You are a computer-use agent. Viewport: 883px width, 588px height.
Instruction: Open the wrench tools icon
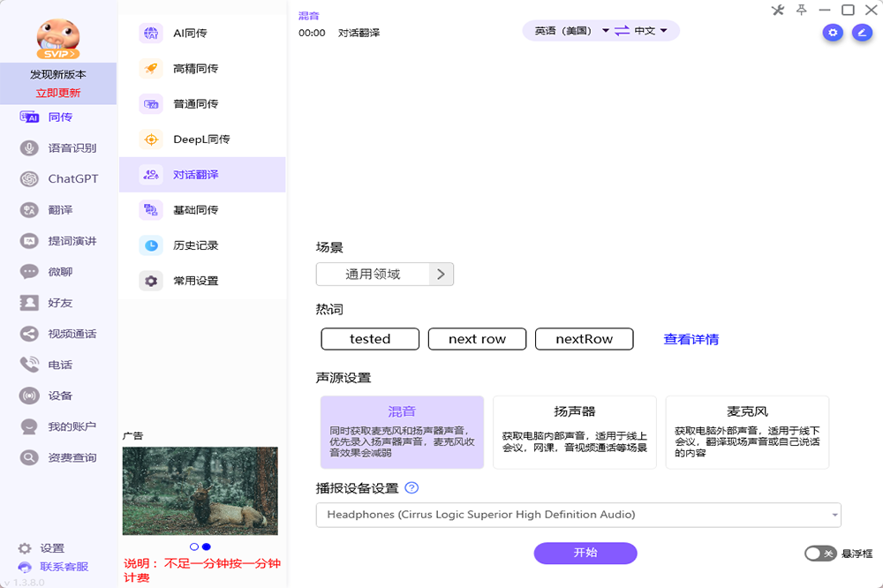[x=778, y=10]
